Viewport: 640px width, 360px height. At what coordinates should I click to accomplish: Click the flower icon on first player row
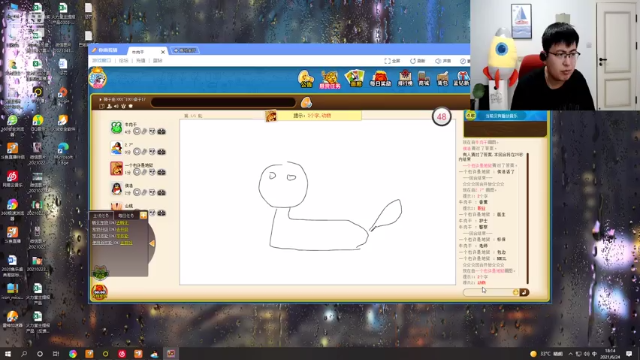(x=137, y=131)
